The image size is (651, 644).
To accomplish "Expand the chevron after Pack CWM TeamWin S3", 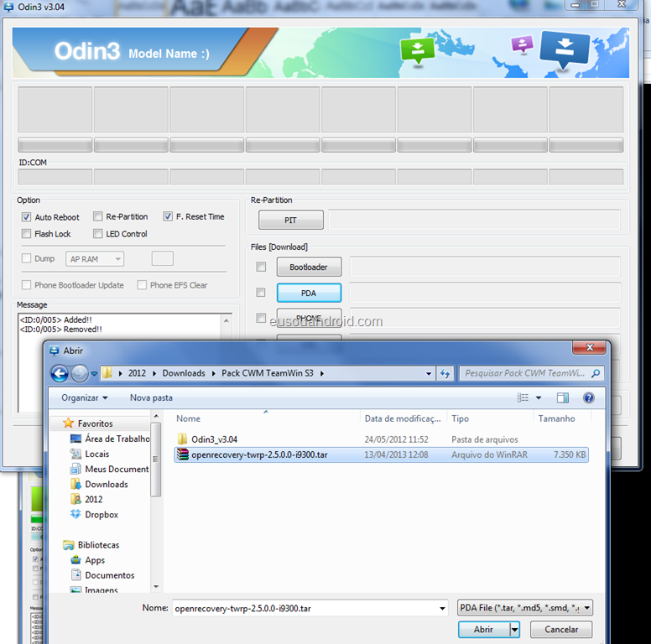I will click(x=322, y=373).
